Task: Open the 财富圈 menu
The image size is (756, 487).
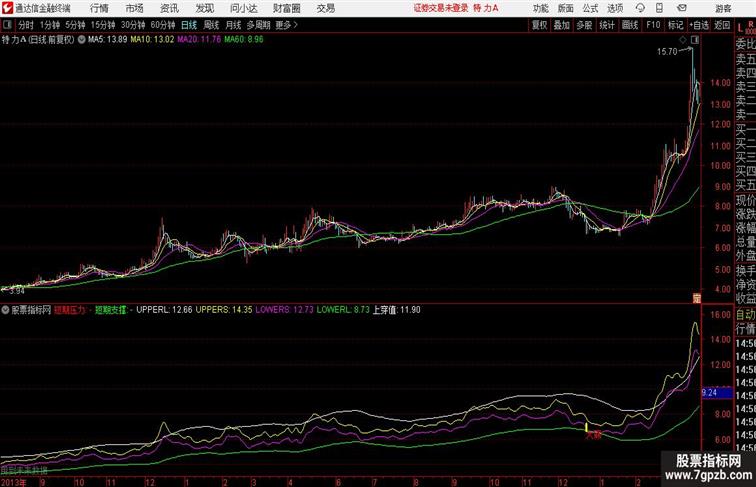Action: pos(286,8)
